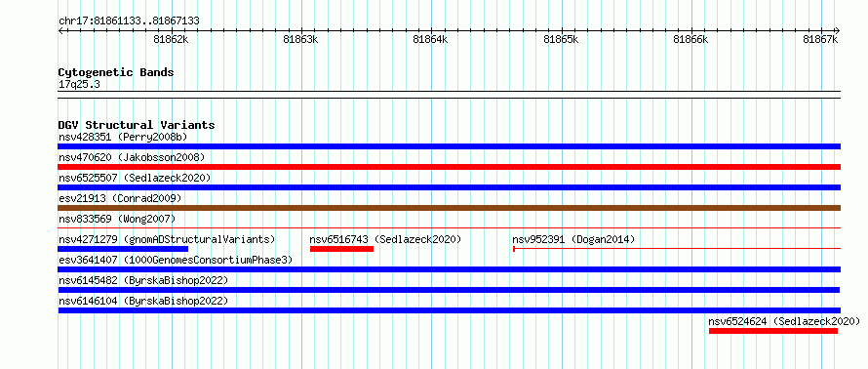Click the nsv6516743 (Sedlazeck2020) label
This screenshot has width=868, height=369.
click(385, 239)
